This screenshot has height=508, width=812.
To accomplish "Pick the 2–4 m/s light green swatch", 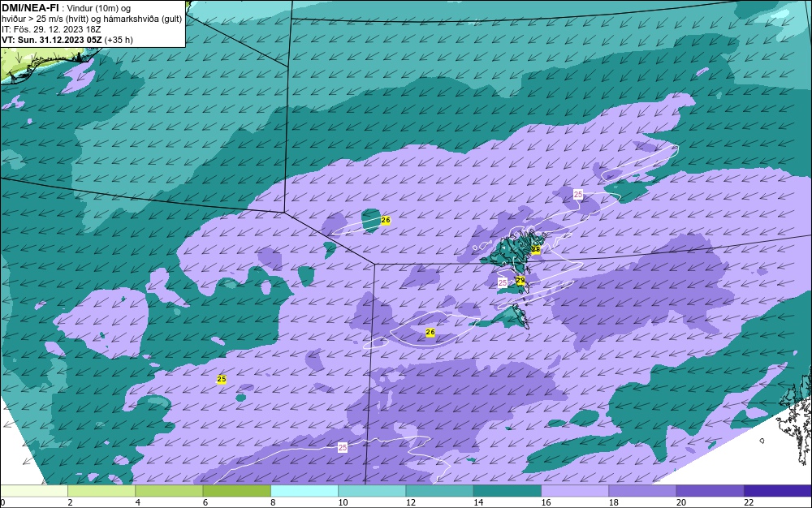I will [101, 490].
